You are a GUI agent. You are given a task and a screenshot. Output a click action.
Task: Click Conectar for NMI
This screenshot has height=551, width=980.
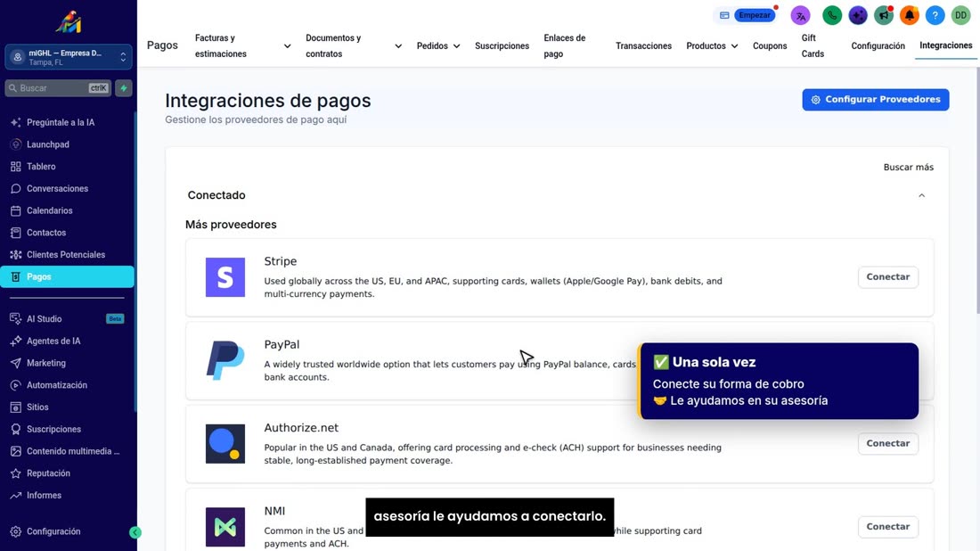coord(887,527)
